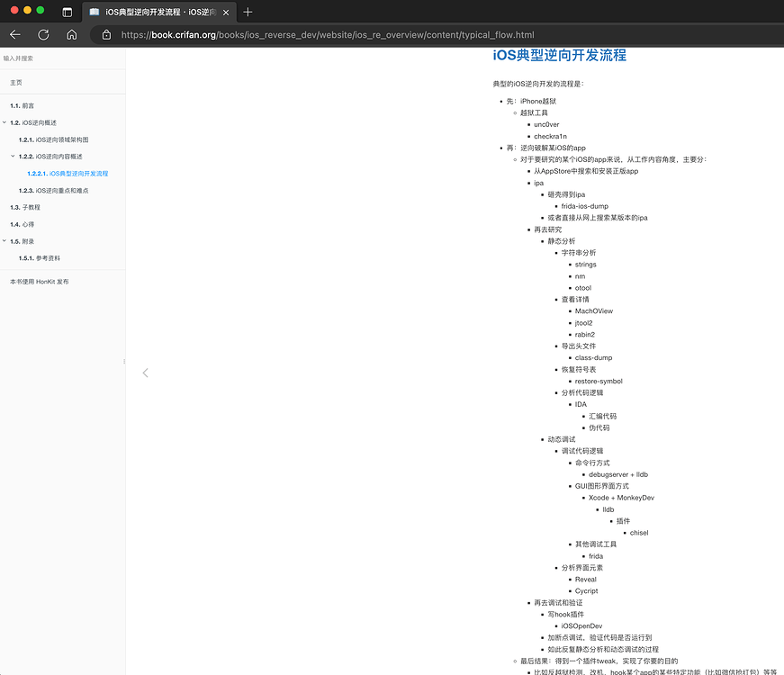
Task: Click the lock site info icon
Action: tap(106, 35)
